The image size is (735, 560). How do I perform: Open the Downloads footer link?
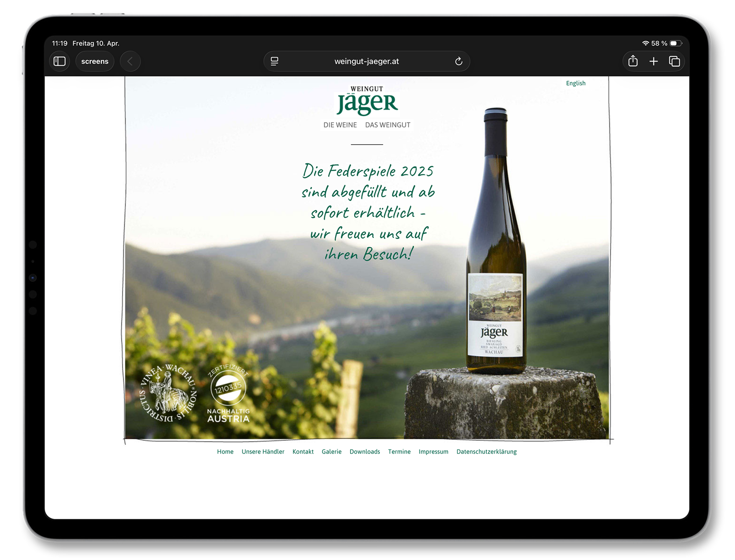click(x=364, y=452)
